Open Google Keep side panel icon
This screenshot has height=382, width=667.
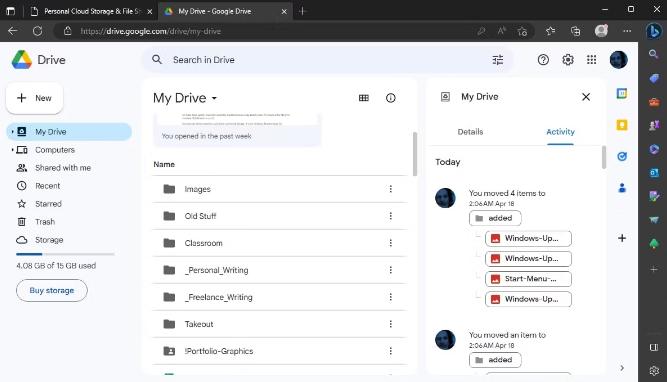tap(621, 125)
